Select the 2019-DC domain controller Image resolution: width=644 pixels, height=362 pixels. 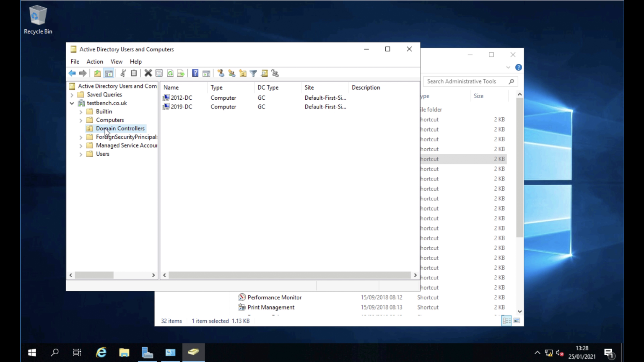tap(181, 107)
